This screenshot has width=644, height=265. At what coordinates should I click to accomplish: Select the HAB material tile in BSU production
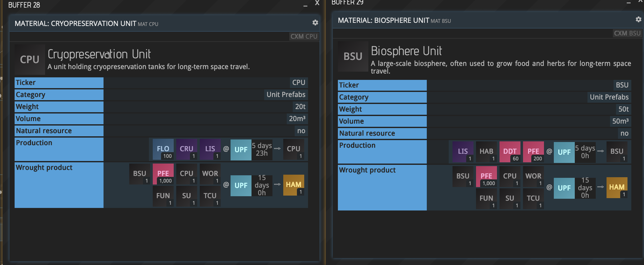486,152
